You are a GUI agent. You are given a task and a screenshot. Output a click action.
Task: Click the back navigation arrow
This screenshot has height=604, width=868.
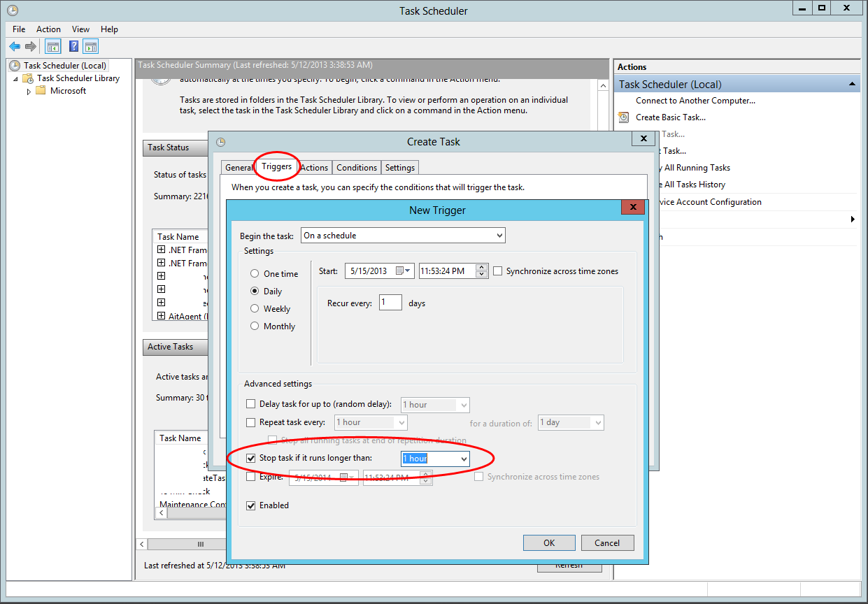[15, 46]
